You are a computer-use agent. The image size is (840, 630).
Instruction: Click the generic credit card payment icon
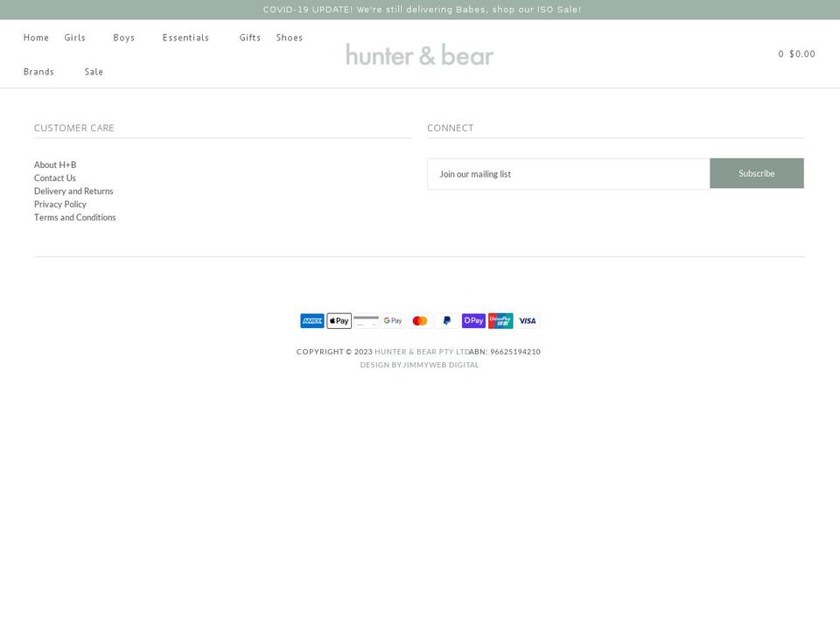[366, 320]
